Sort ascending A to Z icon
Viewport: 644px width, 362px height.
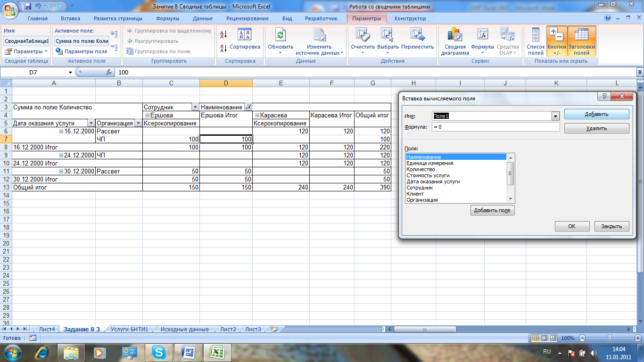(224, 34)
